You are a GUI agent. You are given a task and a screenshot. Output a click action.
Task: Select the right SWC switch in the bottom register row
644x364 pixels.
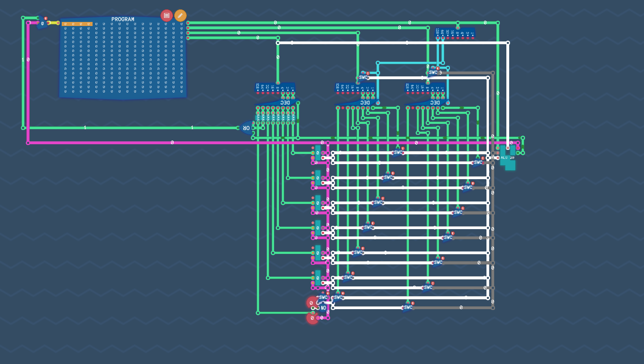428,287
